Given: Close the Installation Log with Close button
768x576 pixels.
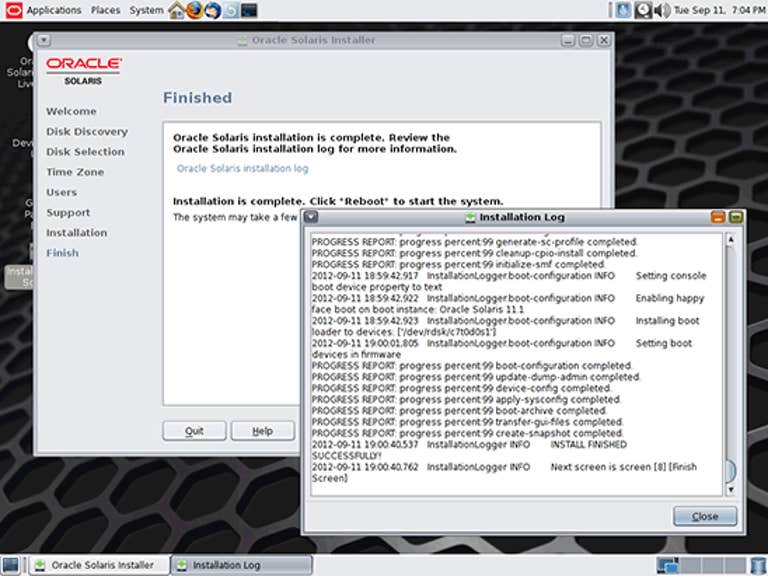Looking at the screenshot, I should coord(705,516).
